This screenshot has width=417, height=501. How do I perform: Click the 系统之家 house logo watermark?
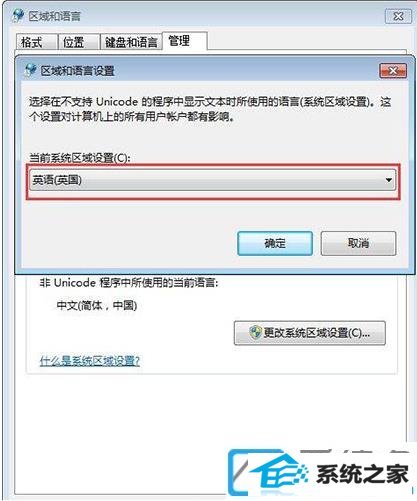click(272, 473)
